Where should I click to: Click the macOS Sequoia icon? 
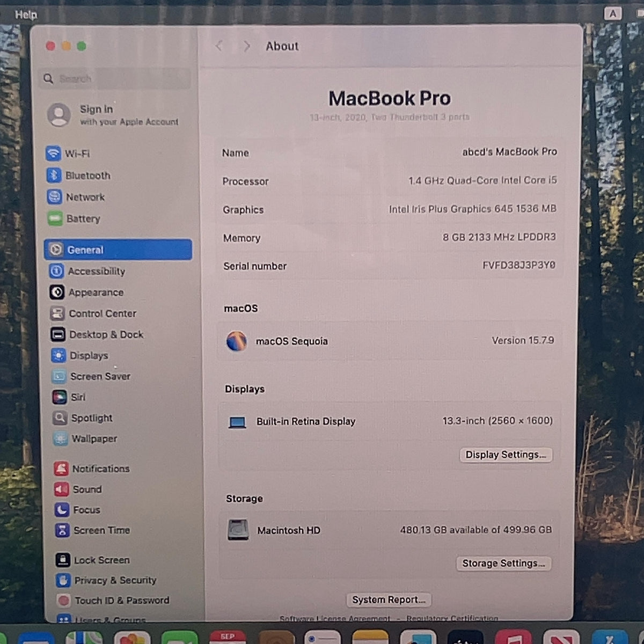[x=237, y=341]
